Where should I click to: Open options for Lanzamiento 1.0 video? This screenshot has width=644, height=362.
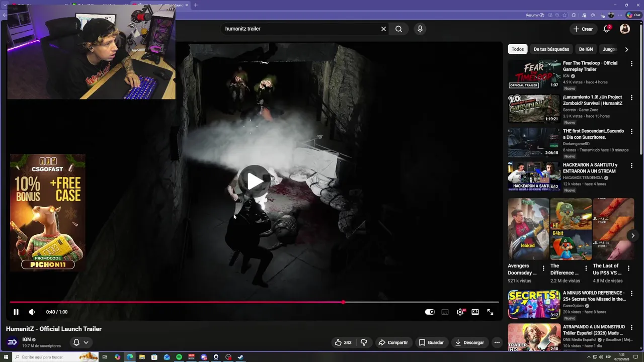pos(631,98)
